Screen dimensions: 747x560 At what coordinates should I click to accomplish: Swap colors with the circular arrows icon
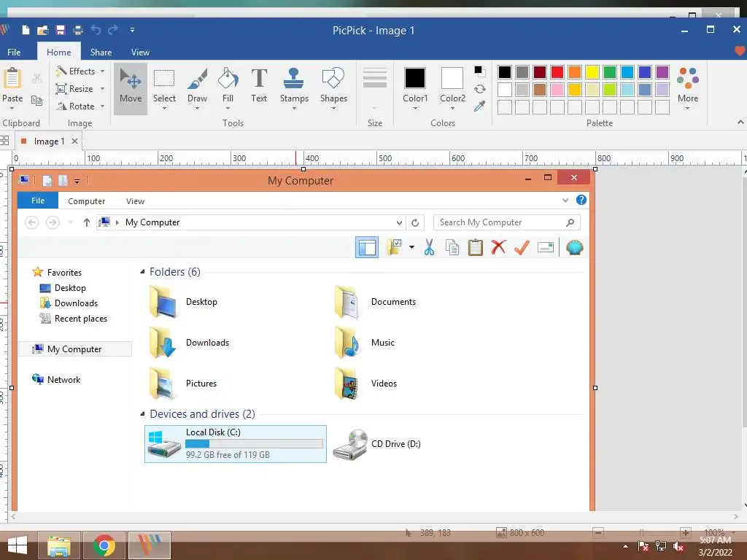click(x=480, y=89)
